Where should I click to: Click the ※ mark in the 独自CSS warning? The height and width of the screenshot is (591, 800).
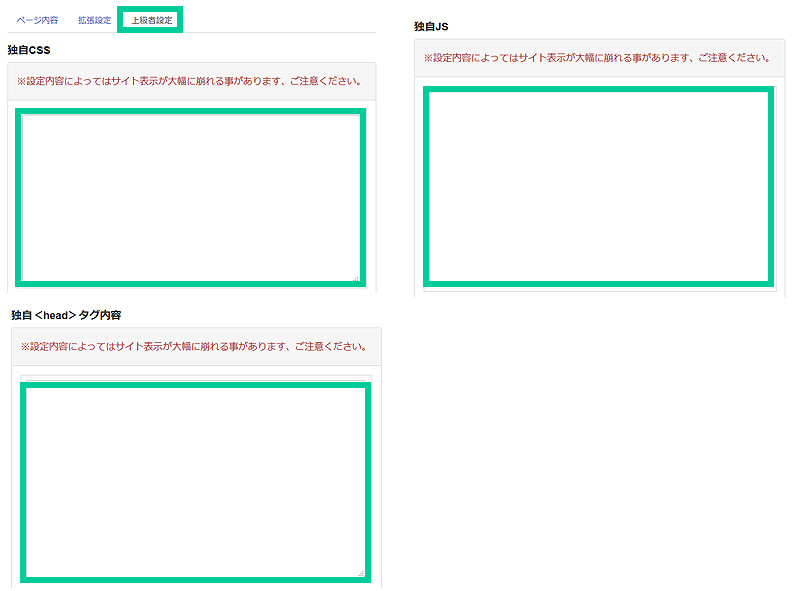pos(22,80)
